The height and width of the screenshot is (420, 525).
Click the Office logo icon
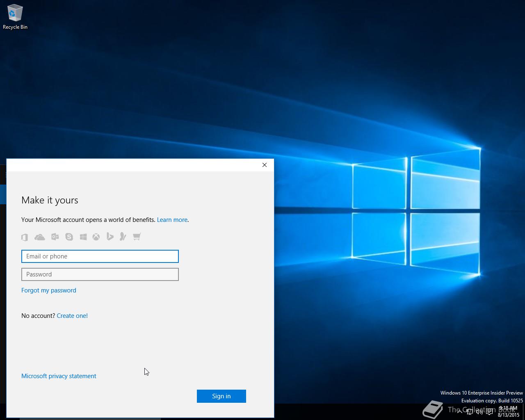pos(25,237)
